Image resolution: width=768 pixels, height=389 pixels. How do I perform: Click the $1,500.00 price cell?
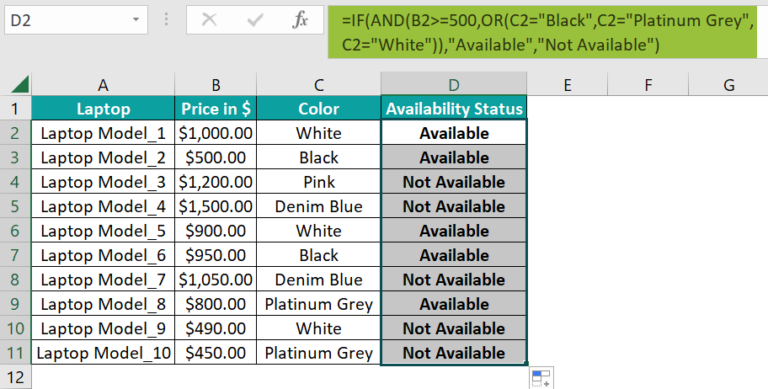click(x=216, y=206)
